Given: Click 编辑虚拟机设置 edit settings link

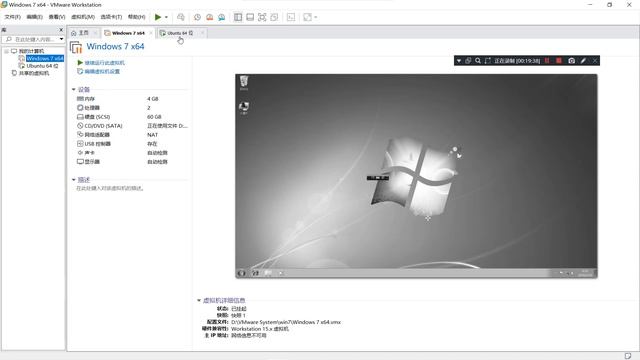Looking at the screenshot, I should tap(102, 71).
